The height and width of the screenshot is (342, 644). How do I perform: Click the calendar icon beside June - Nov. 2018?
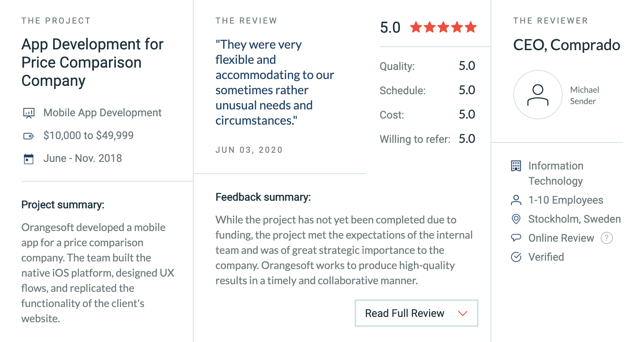[29, 159]
